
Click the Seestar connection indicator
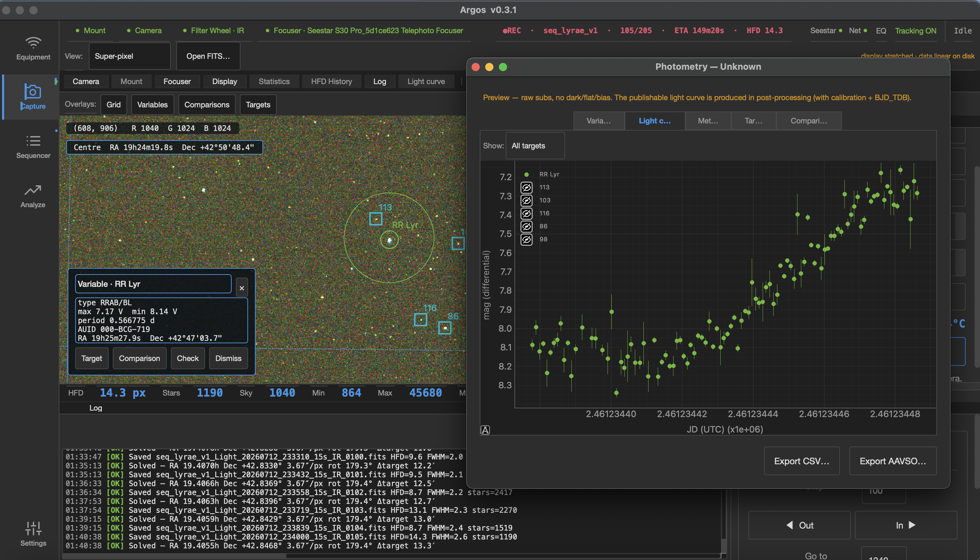click(826, 30)
